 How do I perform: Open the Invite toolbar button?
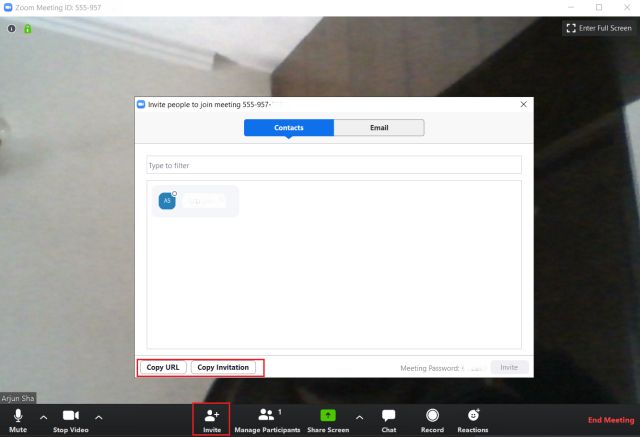(211, 421)
